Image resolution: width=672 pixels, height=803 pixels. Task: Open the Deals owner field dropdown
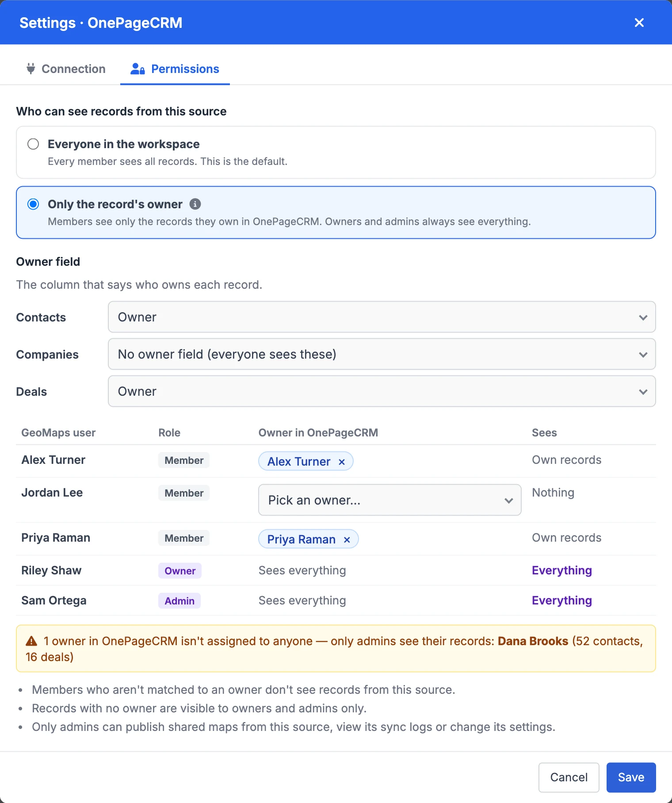(382, 391)
